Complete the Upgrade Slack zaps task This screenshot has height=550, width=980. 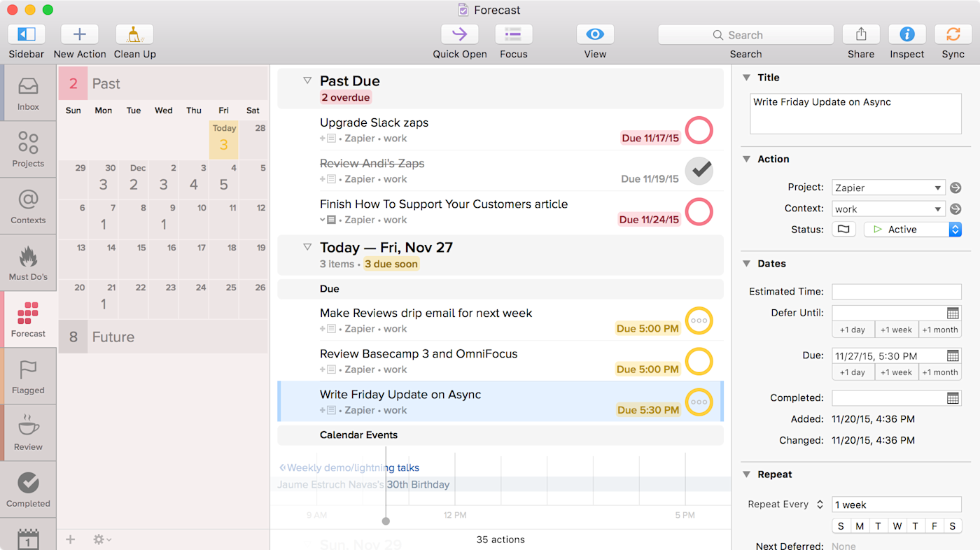(699, 131)
